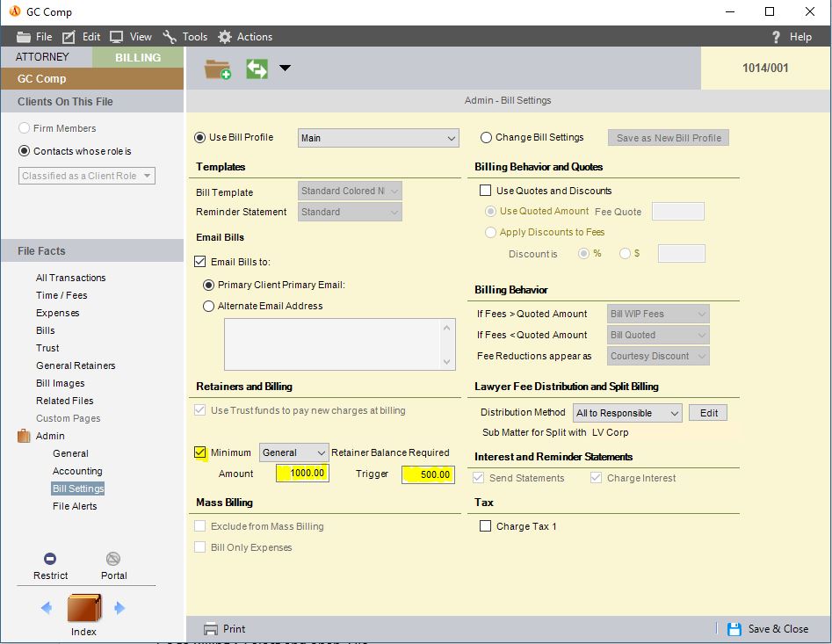Open the Courtesy Discount dropdown

(658, 356)
